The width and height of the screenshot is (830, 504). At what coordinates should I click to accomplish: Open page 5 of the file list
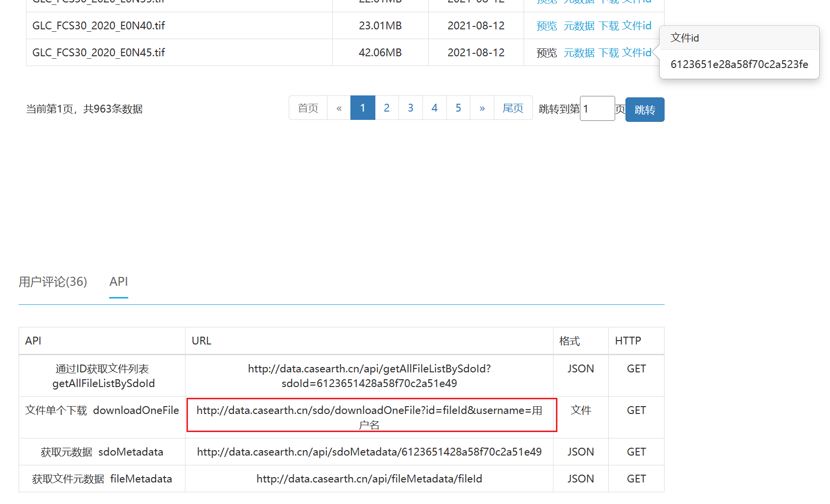(x=458, y=108)
